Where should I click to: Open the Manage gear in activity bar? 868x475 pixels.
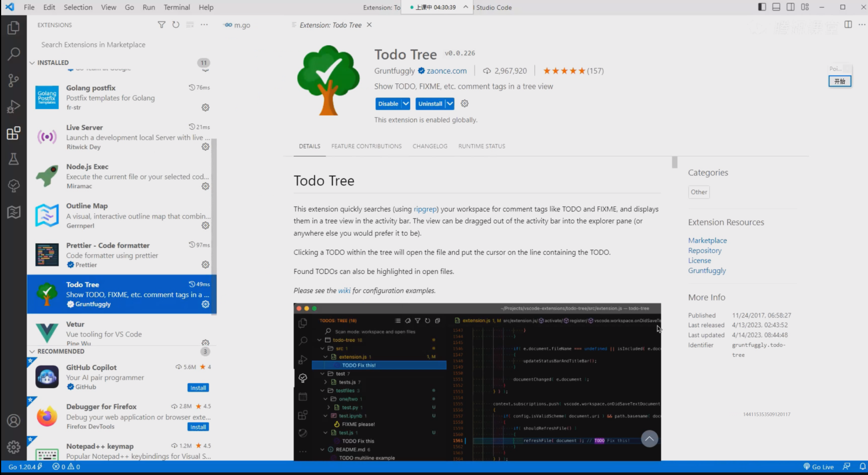[13, 447]
